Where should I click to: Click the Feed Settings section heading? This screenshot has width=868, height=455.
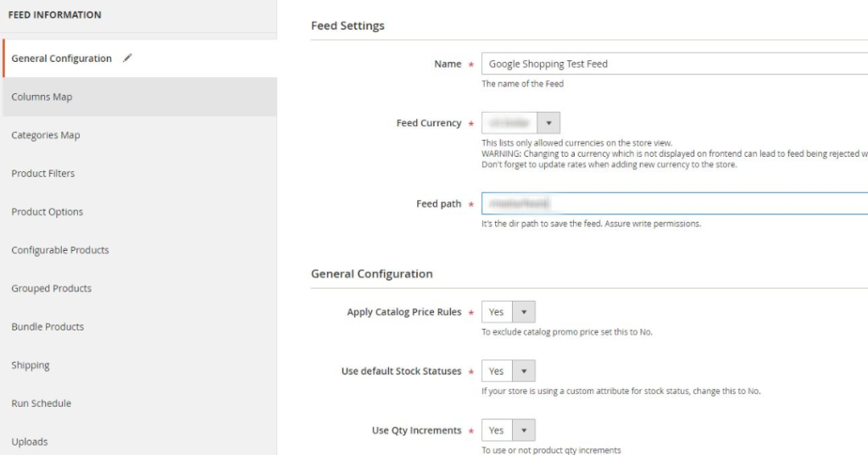(348, 25)
